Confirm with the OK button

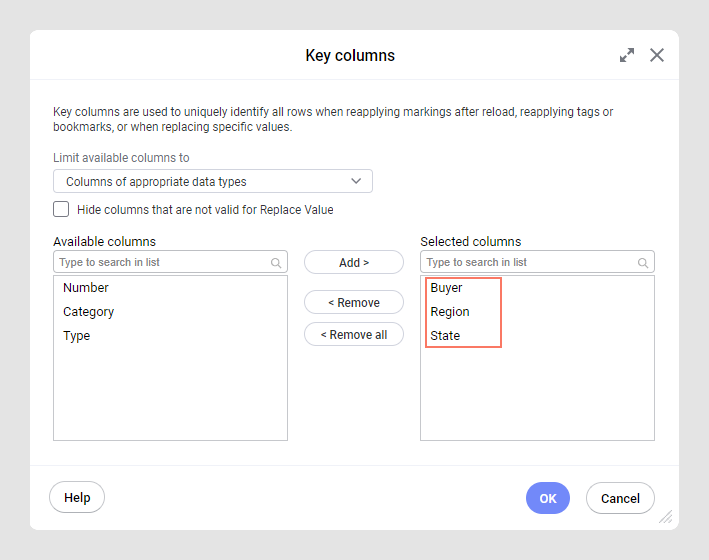click(548, 498)
